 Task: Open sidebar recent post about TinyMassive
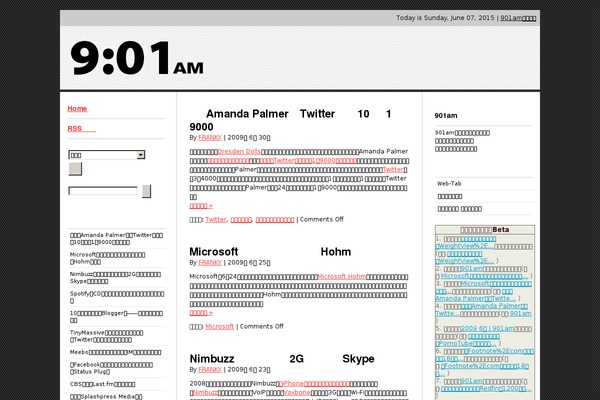[106, 336]
